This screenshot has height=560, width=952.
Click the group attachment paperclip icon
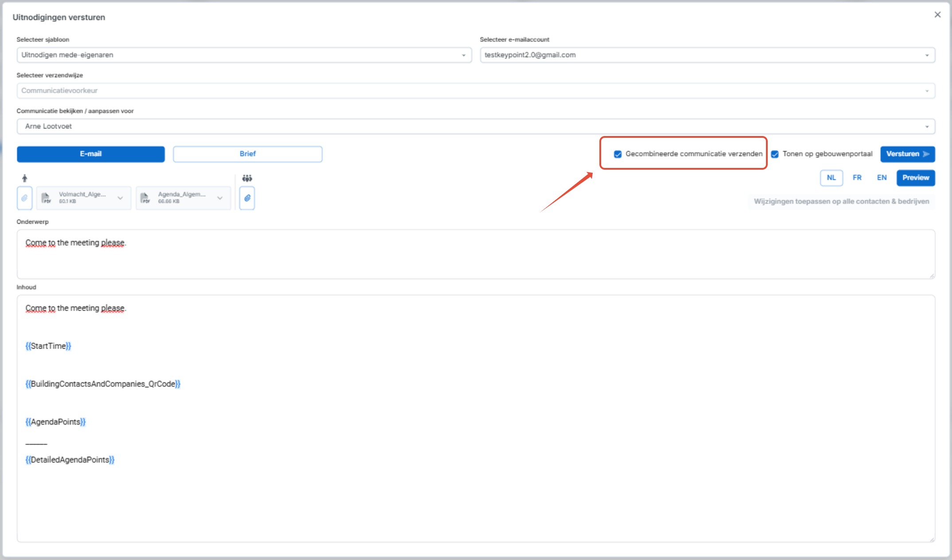pyautogui.click(x=247, y=198)
